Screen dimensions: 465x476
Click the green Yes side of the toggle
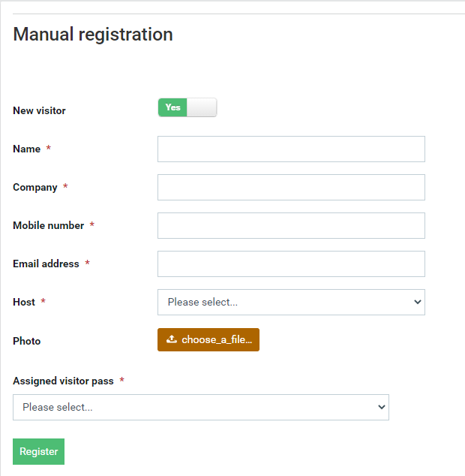(x=172, y=107)
